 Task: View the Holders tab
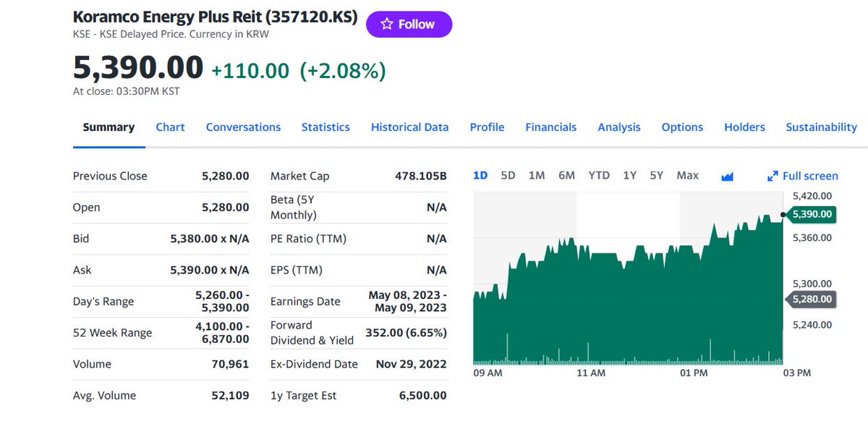[744, 127]
